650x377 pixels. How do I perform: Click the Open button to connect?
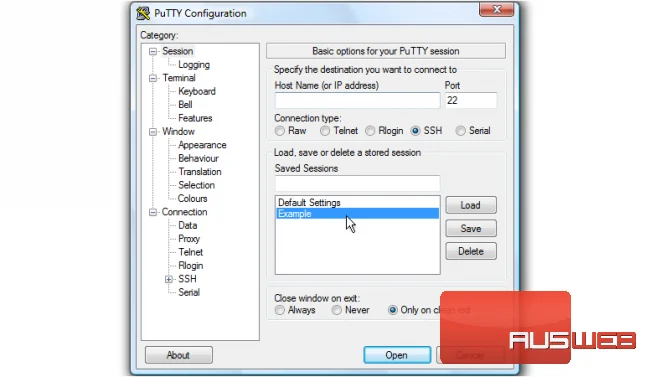(x=397, y=355)
